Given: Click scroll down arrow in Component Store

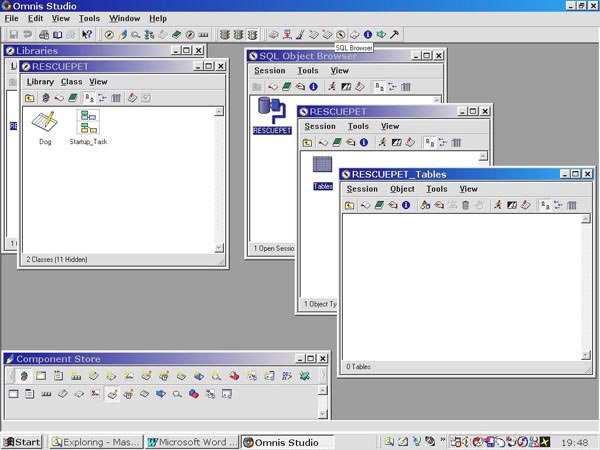Looking at the screenshot, I should (323, 414).
